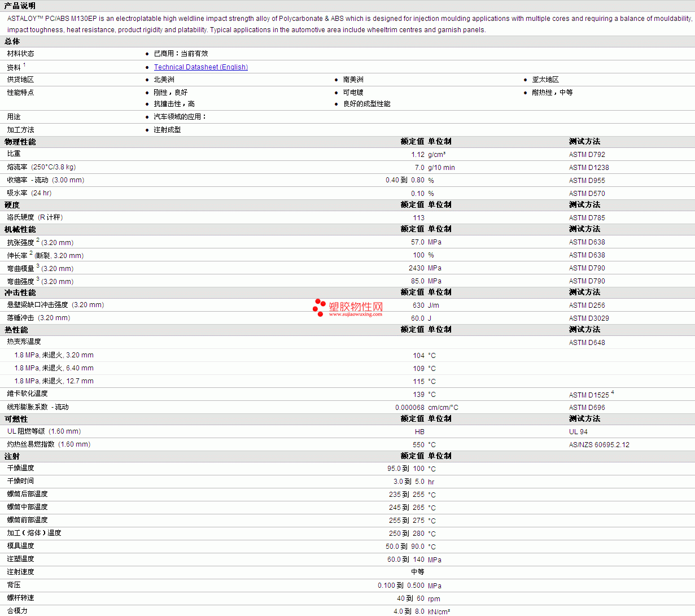
Task: Select the 抗撞击性，高 feature text
Action: [x=174, y=104]
